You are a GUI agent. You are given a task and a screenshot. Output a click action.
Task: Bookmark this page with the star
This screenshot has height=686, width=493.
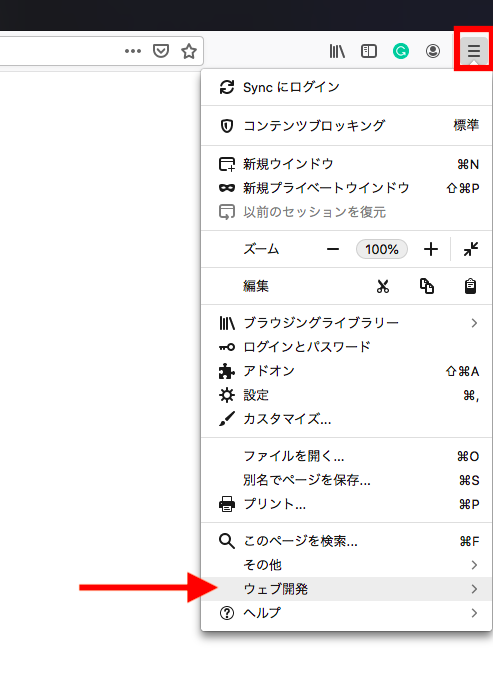(x=189, y=51)
